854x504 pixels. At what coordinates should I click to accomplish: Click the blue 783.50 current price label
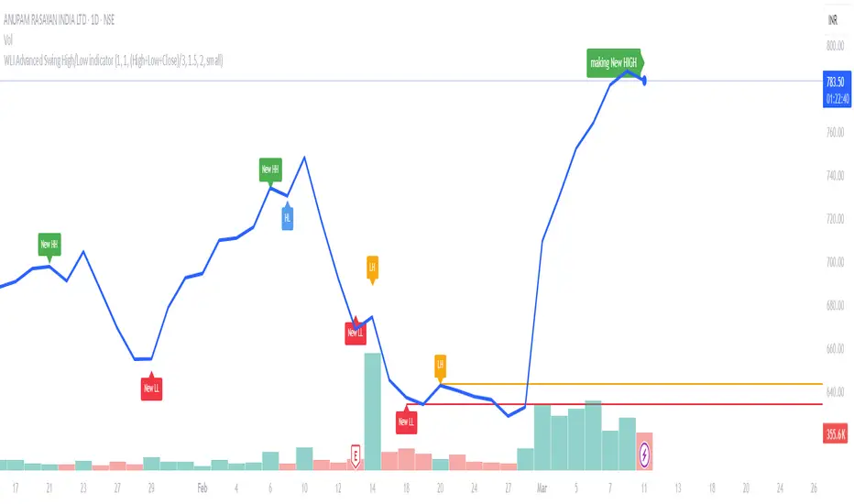click(x=834, y=82)
